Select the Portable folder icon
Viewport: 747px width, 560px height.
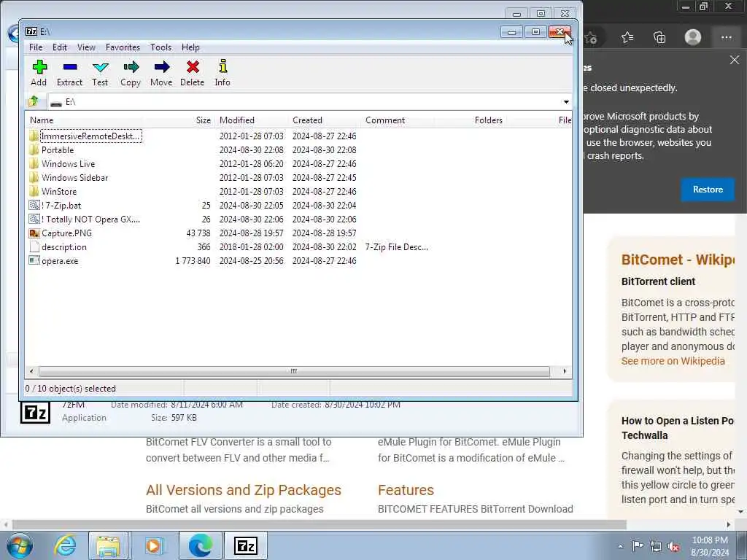[x=34, y=150]
